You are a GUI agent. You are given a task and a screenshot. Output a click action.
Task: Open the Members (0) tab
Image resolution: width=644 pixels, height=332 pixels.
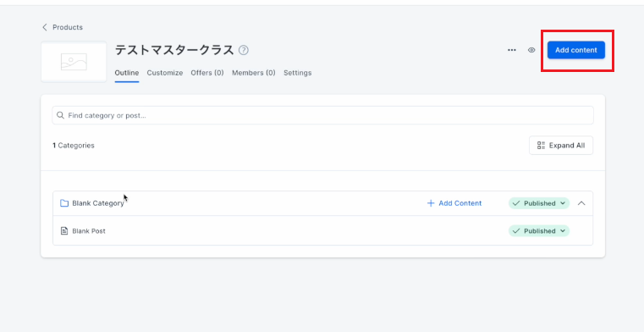tap(253, 73)
